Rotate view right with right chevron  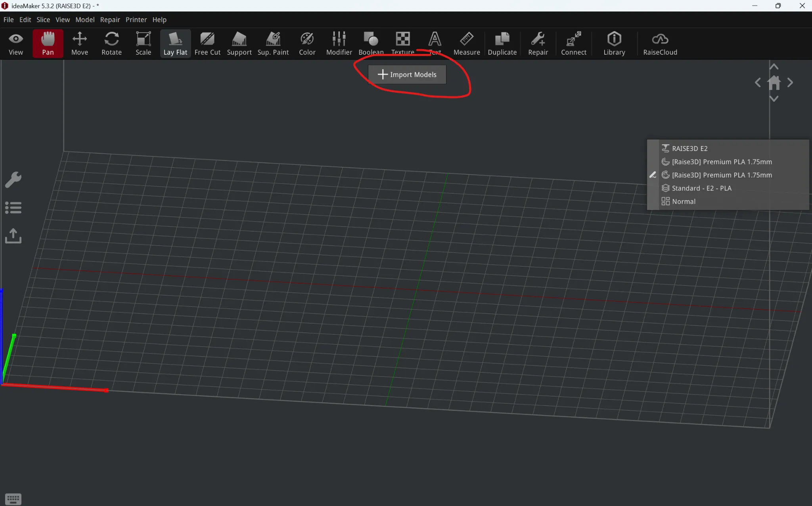point(790,82)
